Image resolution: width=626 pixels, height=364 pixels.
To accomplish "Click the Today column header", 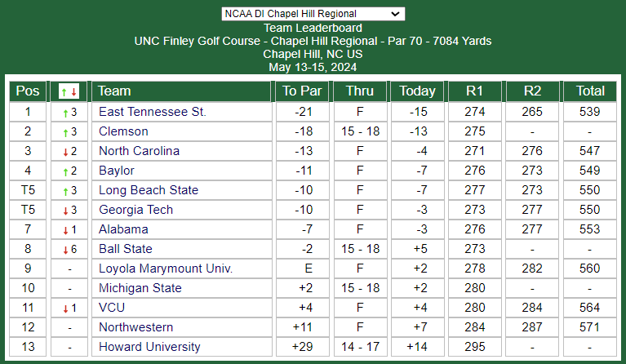I will point(417,91).
